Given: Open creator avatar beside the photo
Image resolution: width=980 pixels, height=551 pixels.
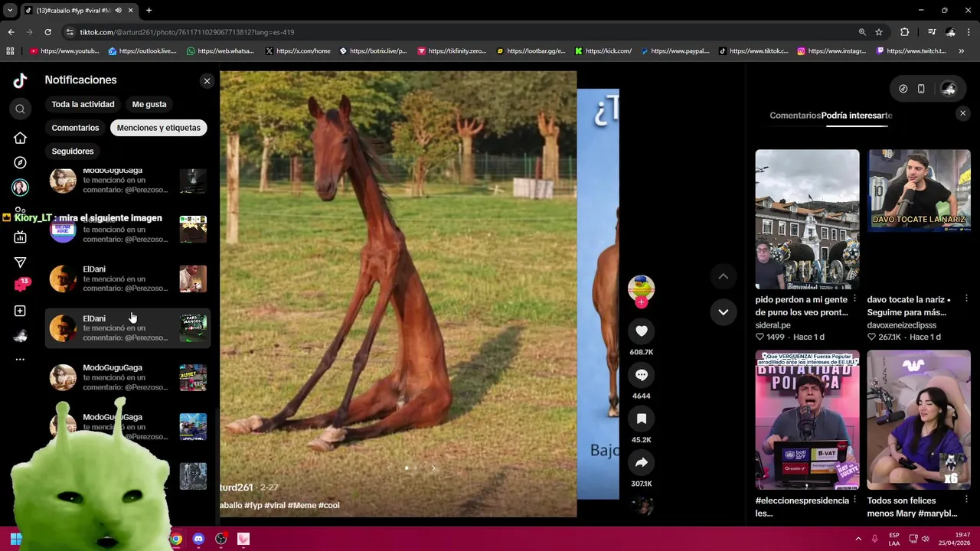Looking at the screenshot, I should [x=642, y=288].
